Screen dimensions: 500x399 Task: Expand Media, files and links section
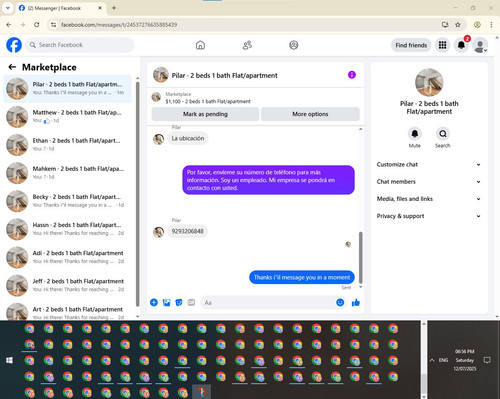(x=429, y=199)
